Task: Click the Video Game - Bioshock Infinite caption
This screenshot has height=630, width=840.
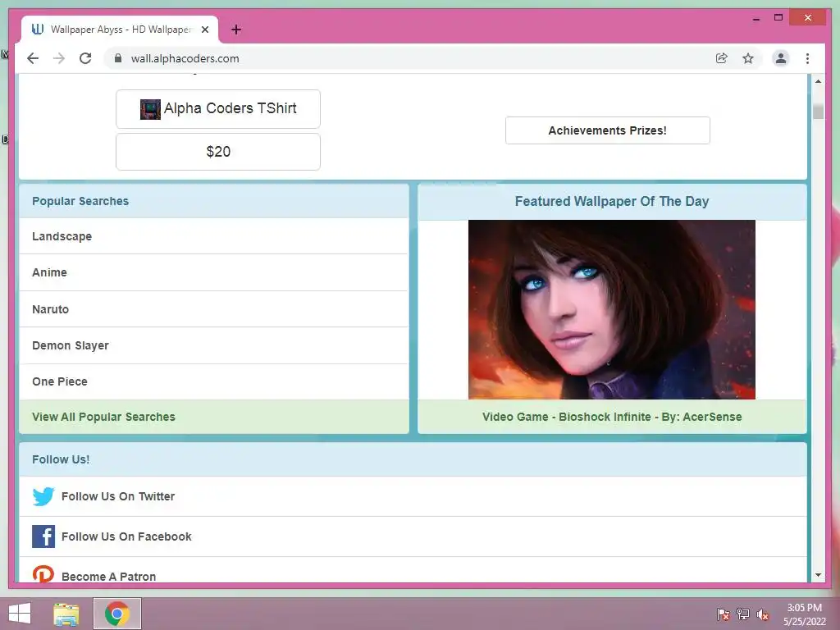Action: point(612,417)
